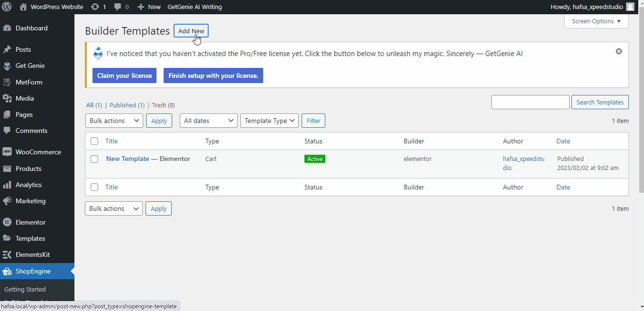Sort by the Title footer column

click(x=111, y=187)
